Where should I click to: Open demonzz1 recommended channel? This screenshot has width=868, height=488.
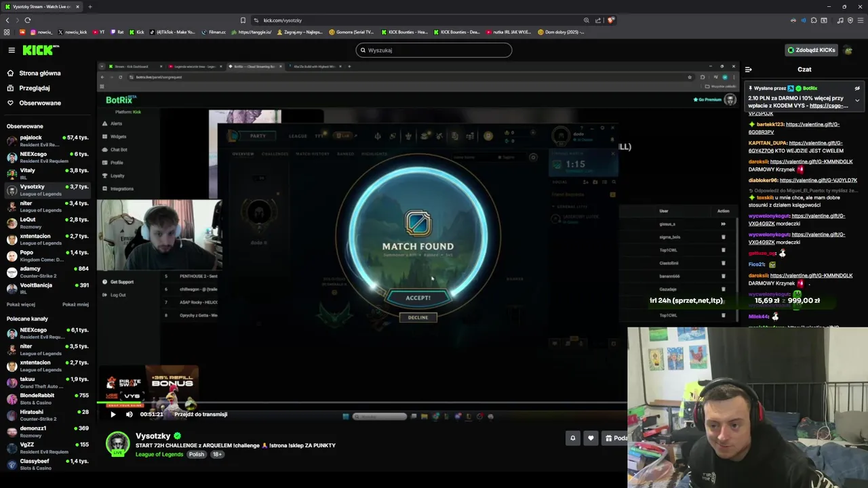47,432
